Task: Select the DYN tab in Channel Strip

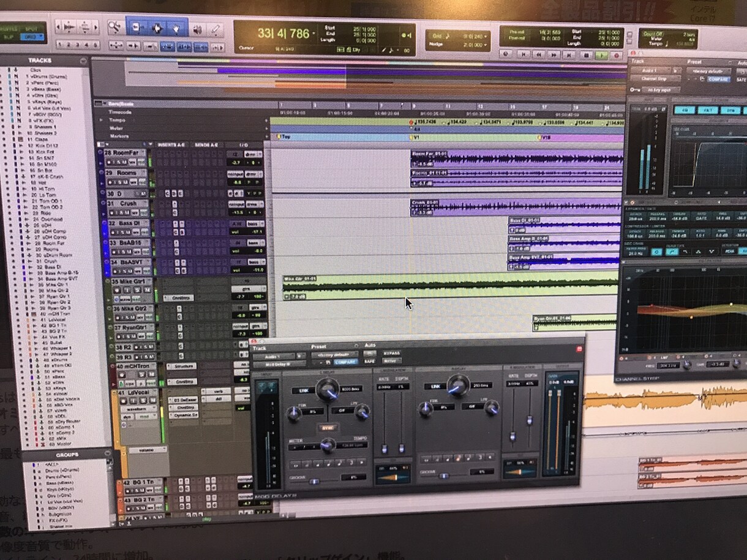Action: (x=732, y=111)
